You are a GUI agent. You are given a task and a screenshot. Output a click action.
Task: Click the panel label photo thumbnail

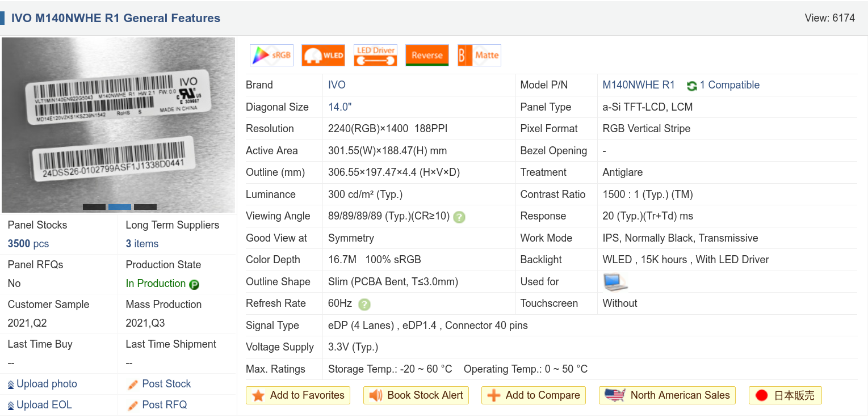118,122
